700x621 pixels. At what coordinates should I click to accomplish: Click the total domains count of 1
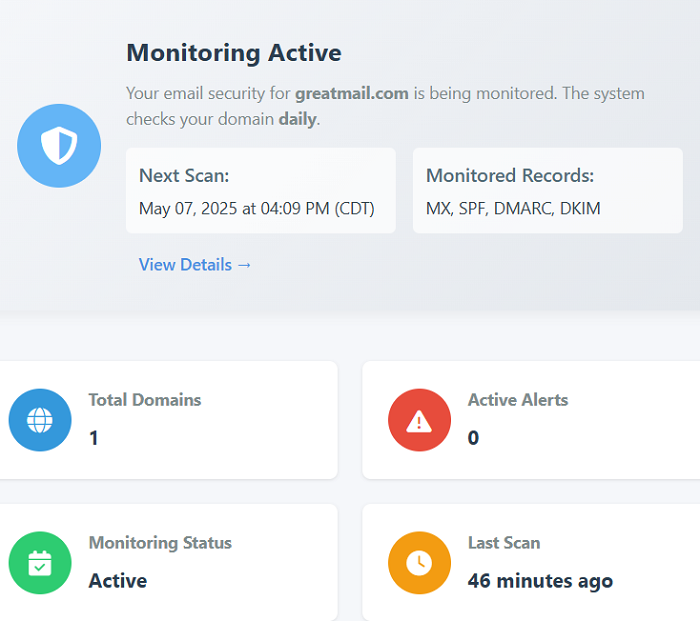[x=94, y=438]
